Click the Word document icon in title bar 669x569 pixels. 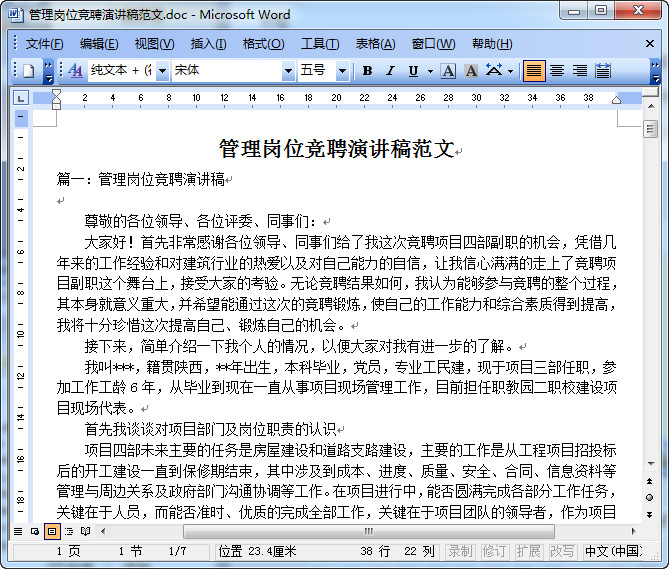click(15, 14)
